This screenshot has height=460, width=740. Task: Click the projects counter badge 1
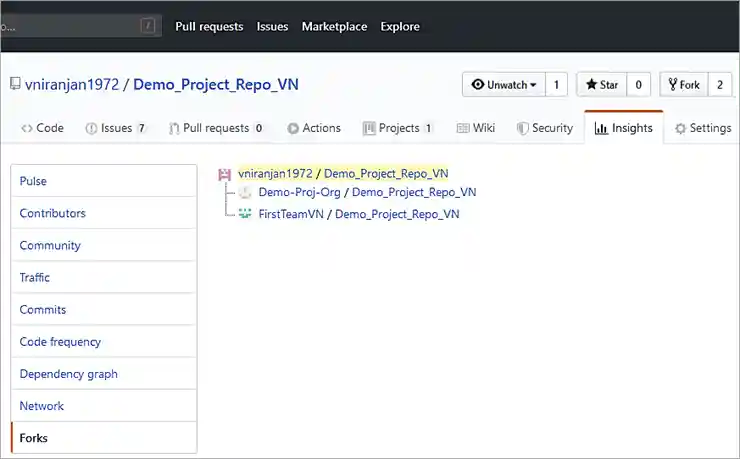(428, 128)
